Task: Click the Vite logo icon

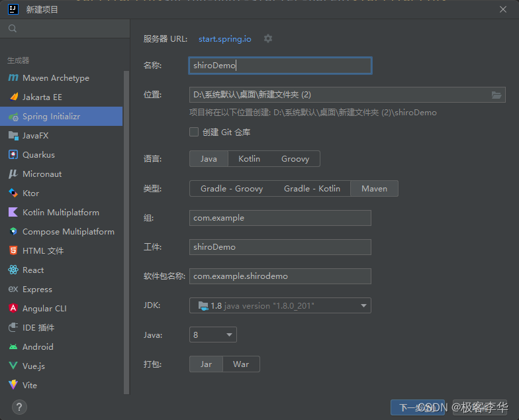Action: (13, 384)
